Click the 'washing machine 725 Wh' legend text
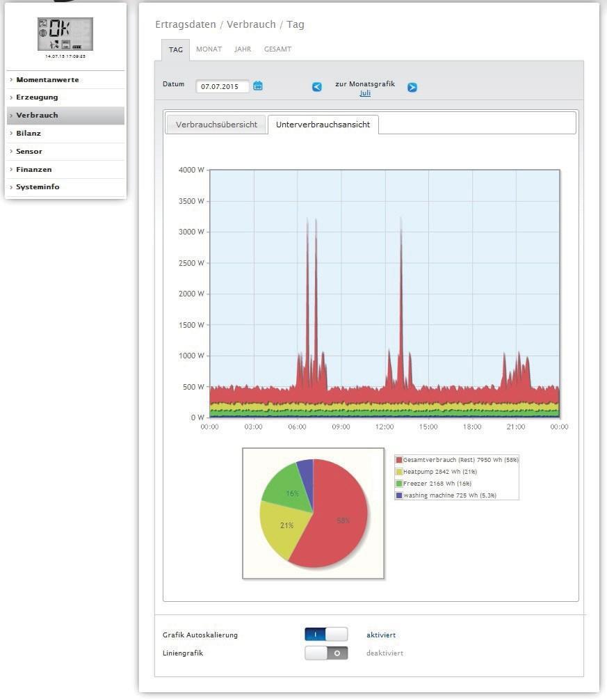Screen dimensions: 607x700 coord(450,495)
